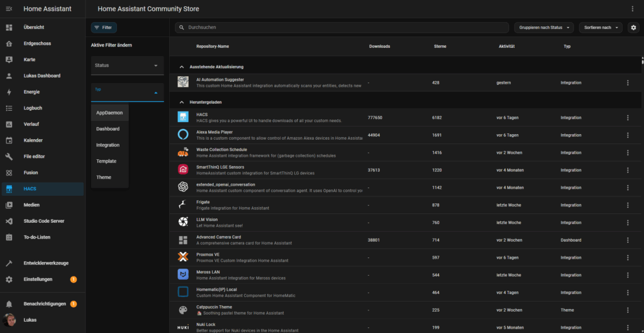Open the Fusion icon in sidebar

pos(9,172)
